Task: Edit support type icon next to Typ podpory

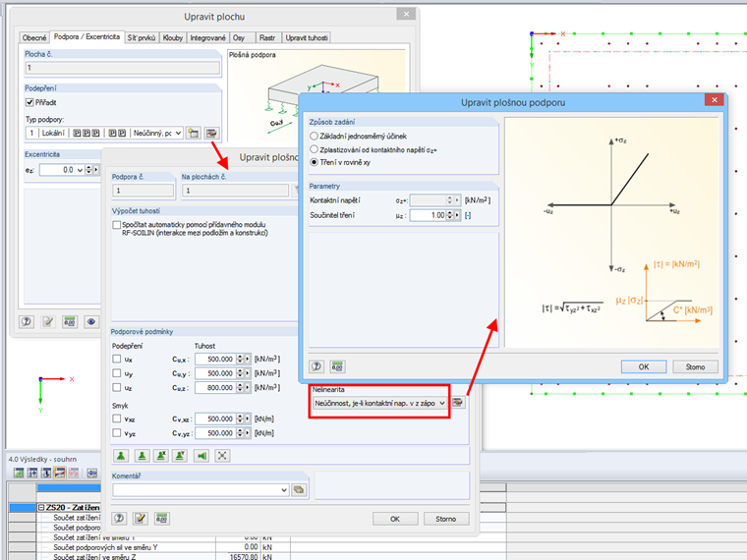Action: click(x=211, y=133)
